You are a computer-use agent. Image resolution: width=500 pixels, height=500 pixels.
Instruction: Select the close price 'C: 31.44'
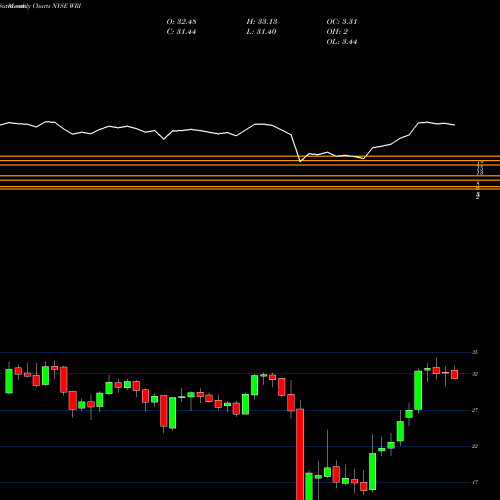pos(181,32)
